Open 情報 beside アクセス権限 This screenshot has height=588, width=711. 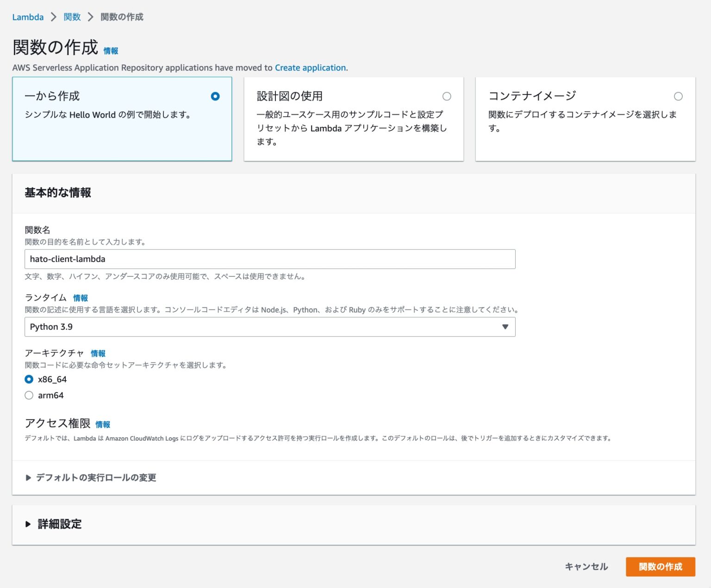(x=103, y=424)
